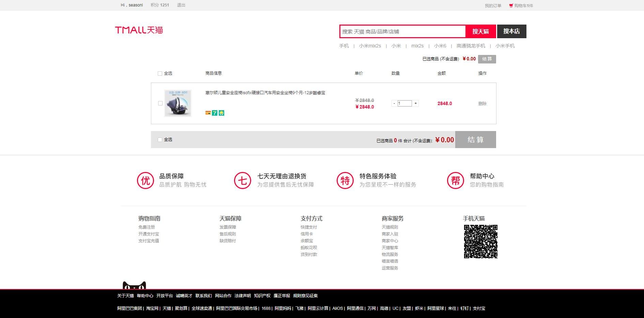Click the 优 quality guarantee circle icon
This screenshot has width=644, height=318.
click(x=145, y=180)
